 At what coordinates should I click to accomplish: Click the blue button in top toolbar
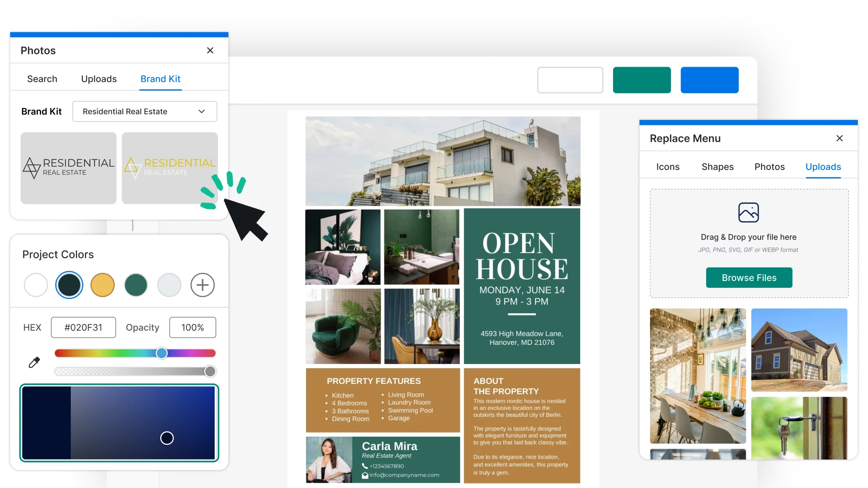[710, 80]
